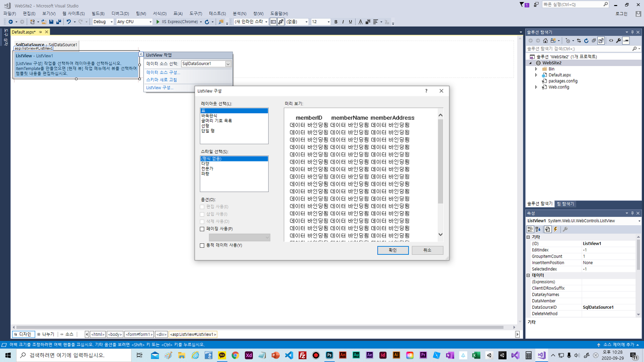This screenshot has height=362, width=644.
Task: Click ListView 구성 link in tasks panel
Action: 159,87
